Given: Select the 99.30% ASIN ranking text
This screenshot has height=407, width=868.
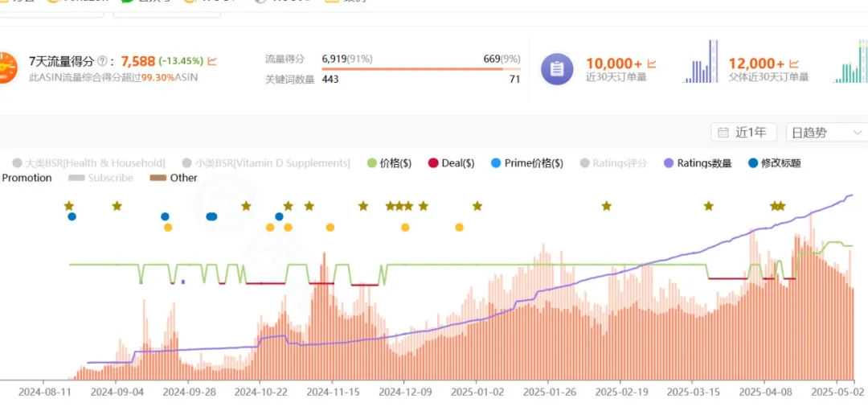Looking at the screenshot, I should tap(157, 77).
